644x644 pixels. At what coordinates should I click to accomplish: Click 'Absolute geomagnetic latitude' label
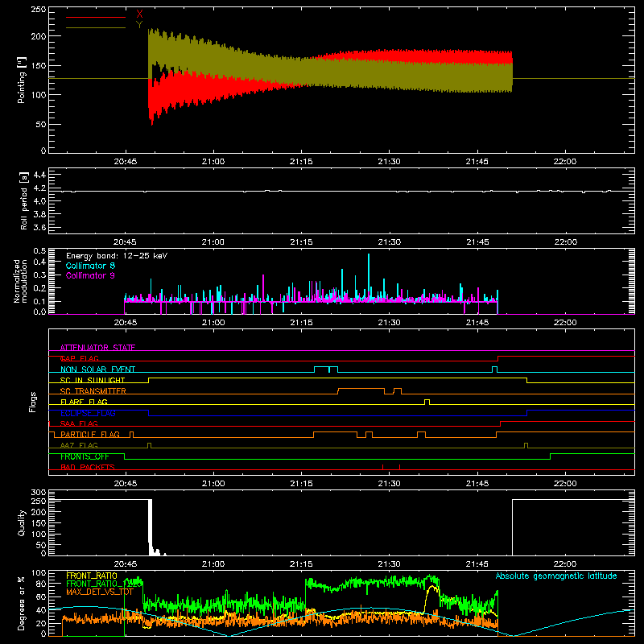point(556,576)
